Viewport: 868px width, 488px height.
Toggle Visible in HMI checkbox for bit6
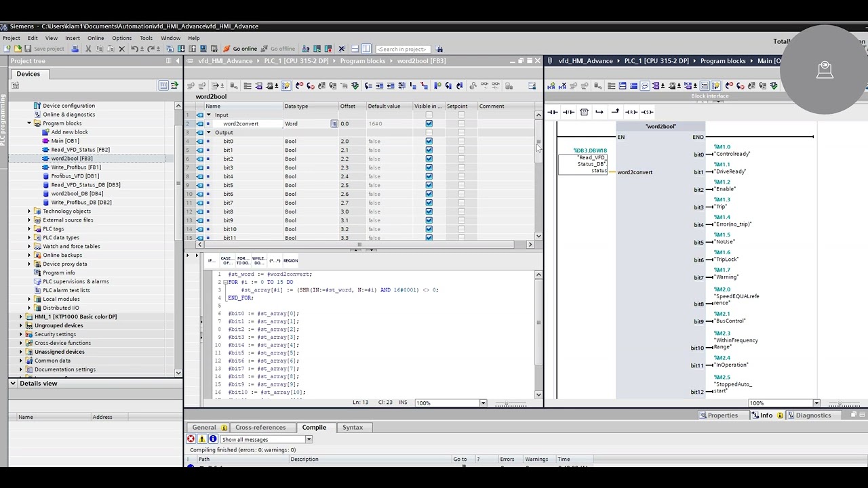tap(429, 195)
